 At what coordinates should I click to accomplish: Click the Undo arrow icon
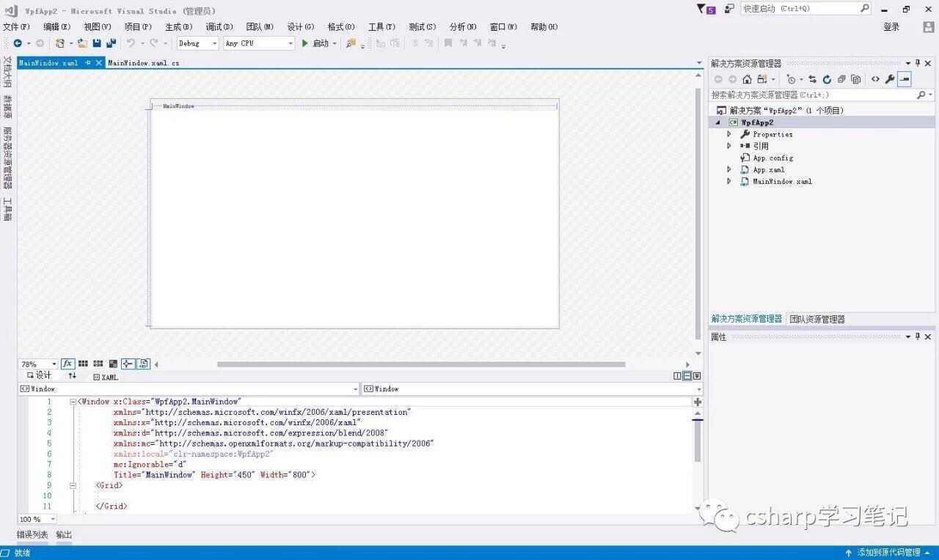click(131, 43)
